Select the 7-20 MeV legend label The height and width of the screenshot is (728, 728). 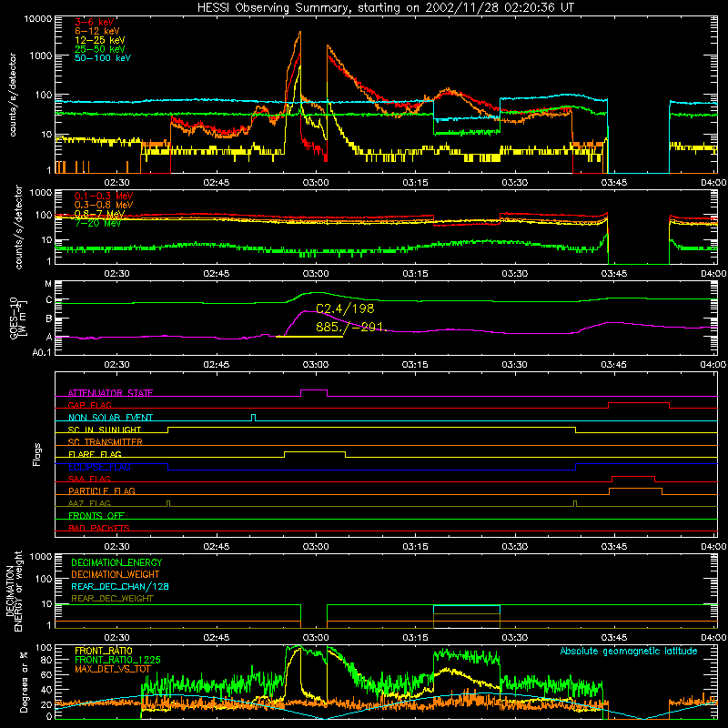(97, 223)
